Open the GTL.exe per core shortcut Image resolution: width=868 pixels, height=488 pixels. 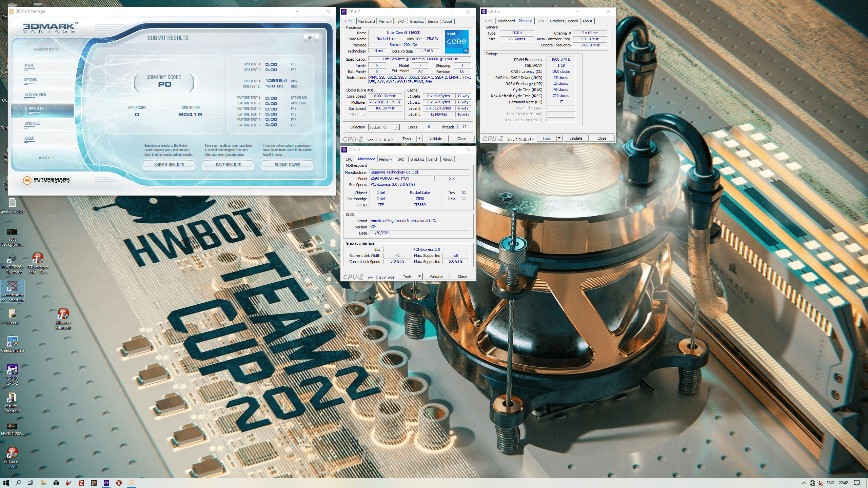click(x=38, y=263)
